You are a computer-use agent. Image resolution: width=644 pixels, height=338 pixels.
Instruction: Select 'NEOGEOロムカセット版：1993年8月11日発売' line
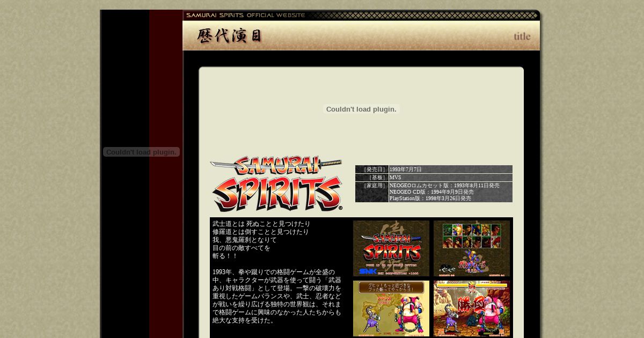point(444,186)
